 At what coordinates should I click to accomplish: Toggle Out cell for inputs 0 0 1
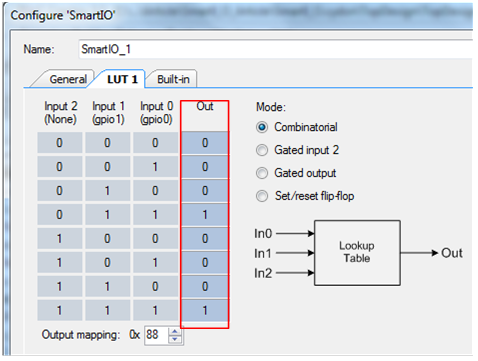[x=205, y=167]
